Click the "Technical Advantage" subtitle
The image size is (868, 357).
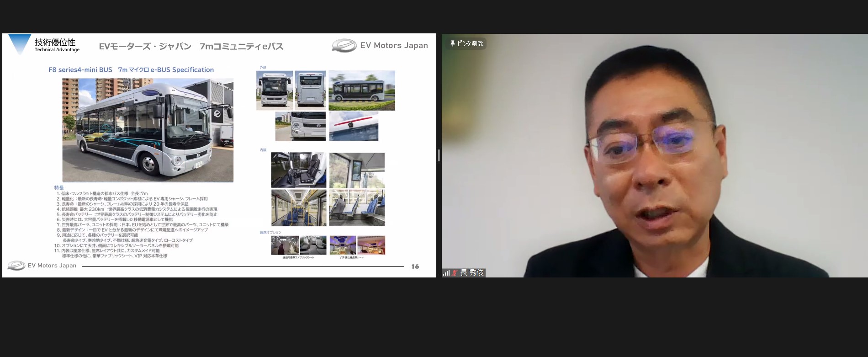click(57, 50)
